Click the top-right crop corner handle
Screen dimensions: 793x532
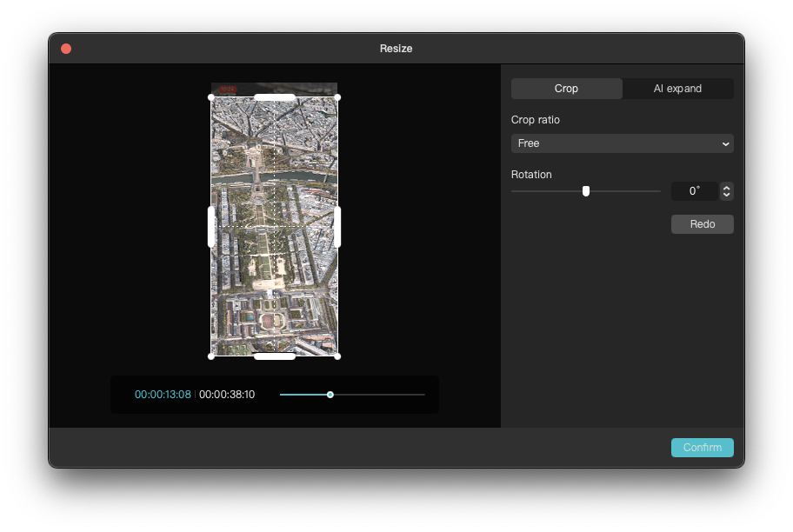[x=337, y=97]
